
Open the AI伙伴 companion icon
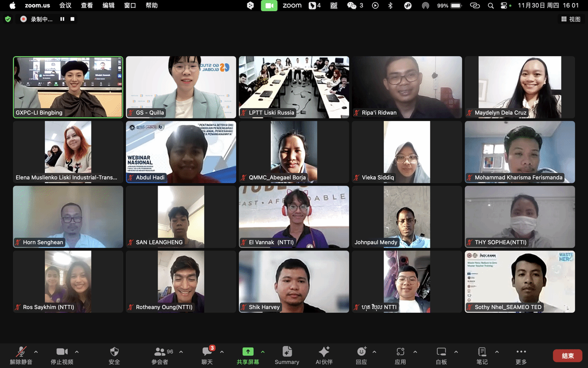click(324, 355)
